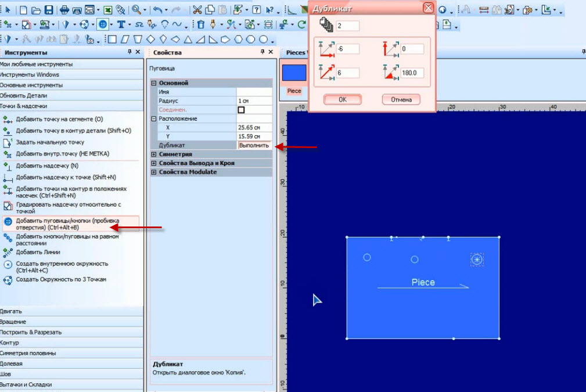This screenshot has width=586, height=392.
Task: Open dropdown arrow next to zoom magnifier
Action: (x=145, y=10)
